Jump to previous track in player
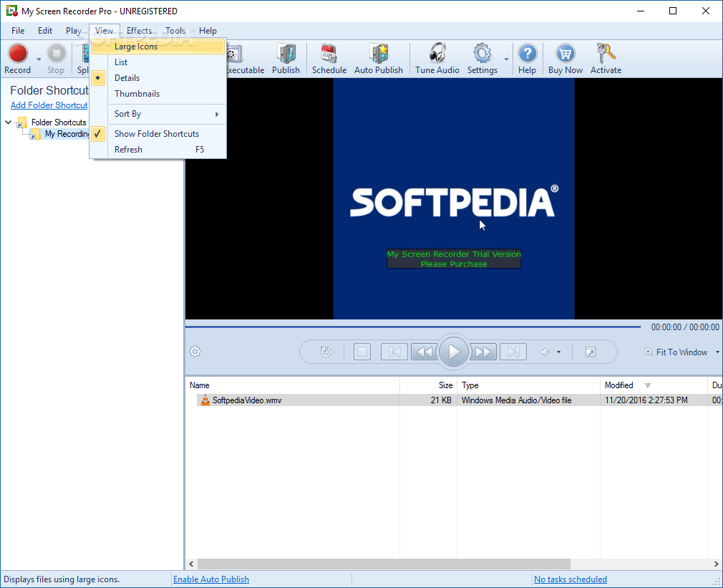723x588 pixels. 394,352
